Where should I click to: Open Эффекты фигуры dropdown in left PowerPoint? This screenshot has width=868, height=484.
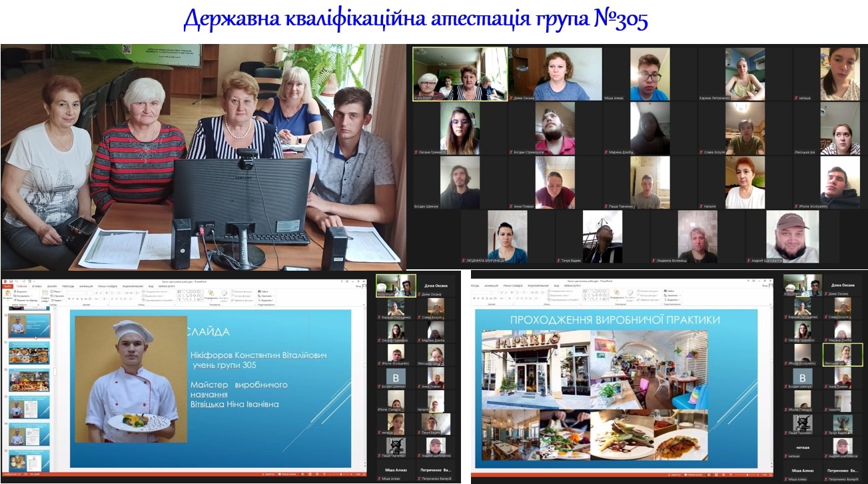pos(242,300)
